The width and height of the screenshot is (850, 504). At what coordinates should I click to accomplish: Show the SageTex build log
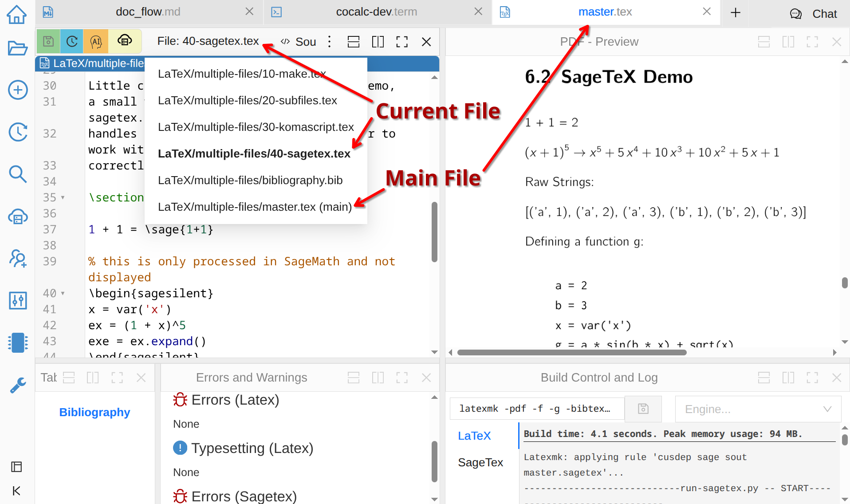pyautogui.click(x=480, y=462)
